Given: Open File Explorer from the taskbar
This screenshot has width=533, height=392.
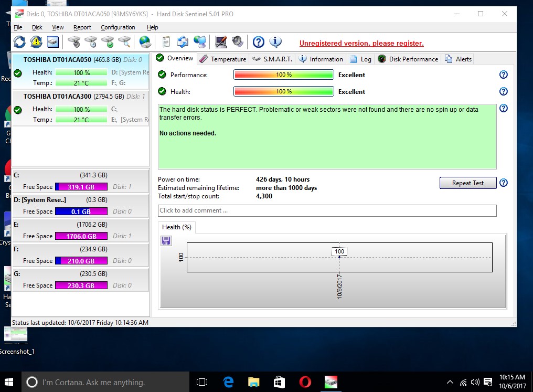Looking at the screenshot, I should coord(253,382).
